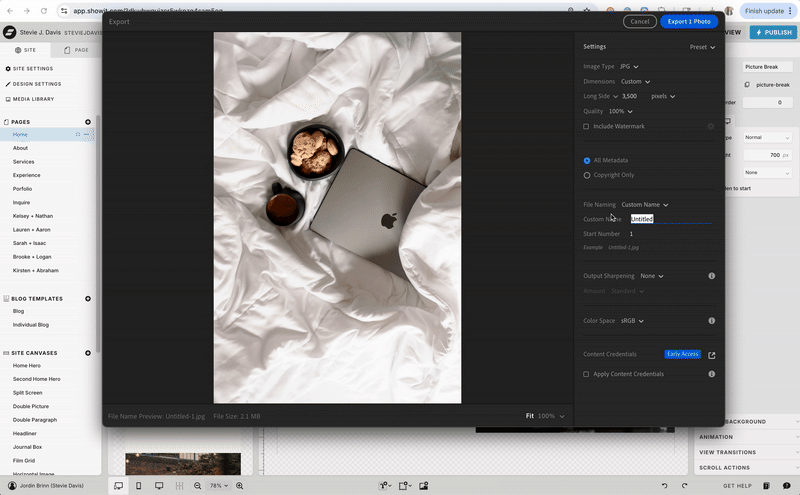Redo the action in Showit
The height and width of the screenshot is (495, 800).
684,486
